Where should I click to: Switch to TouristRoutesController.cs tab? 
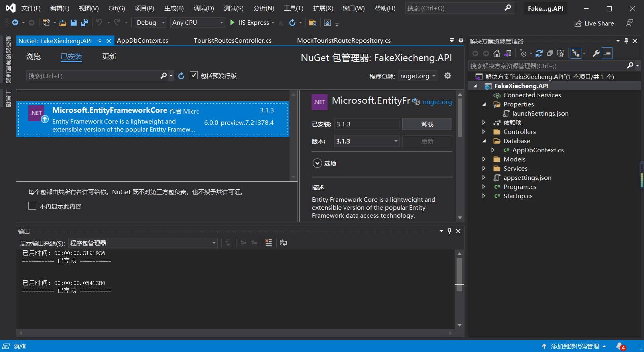point(232,41)
